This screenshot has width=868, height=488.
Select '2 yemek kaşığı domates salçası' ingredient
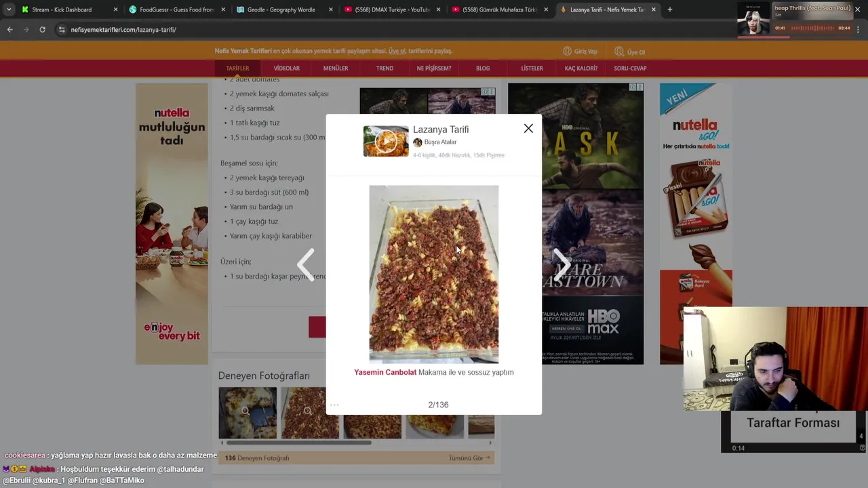[x=279, y=94]
